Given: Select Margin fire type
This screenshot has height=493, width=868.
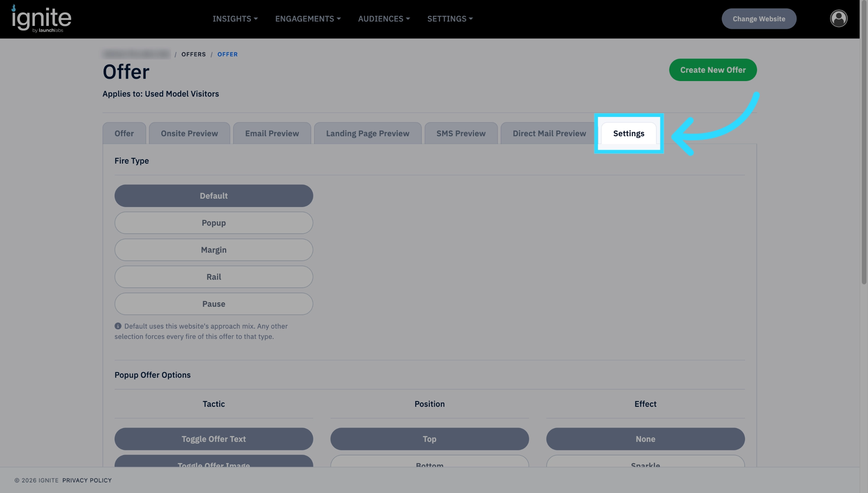Looking at the screenshot, I should (x=214, y=250).
